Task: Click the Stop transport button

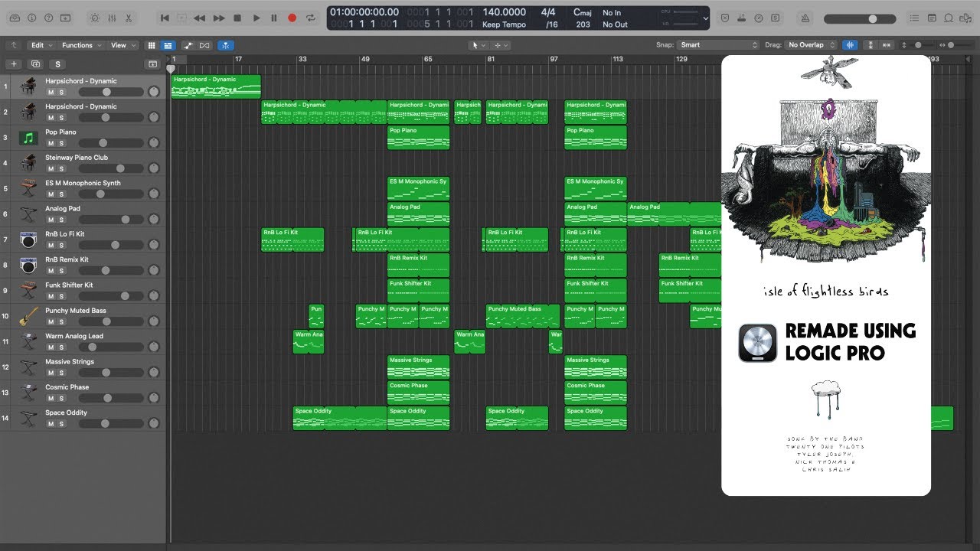Action: click(x=237, y=18)
